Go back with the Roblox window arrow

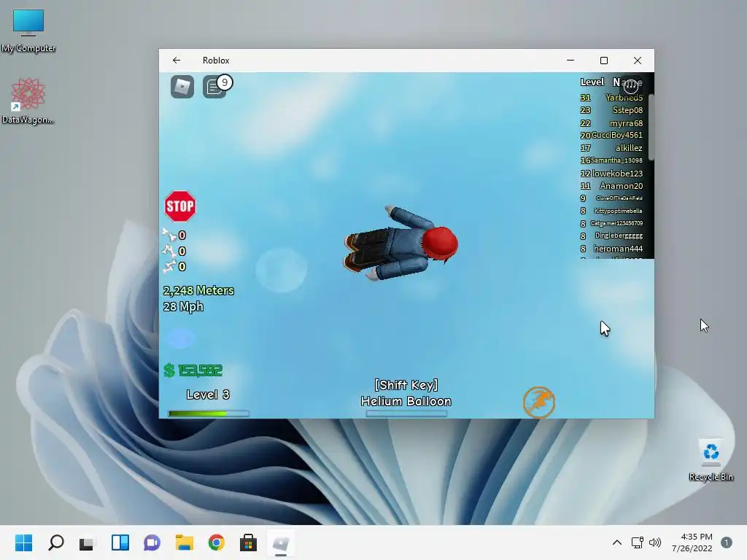pyautogui.click(x=177, y=60)
